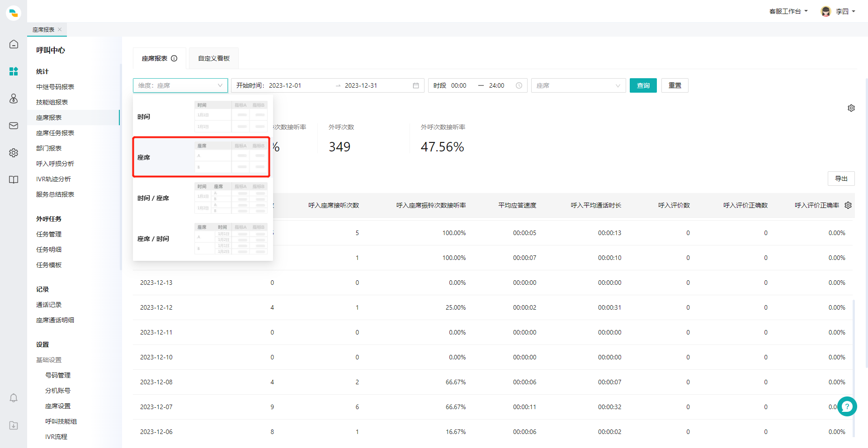Open table column settings gear icon
The image size is (868, 448).
pyautogui.click(x=848, y=205)
